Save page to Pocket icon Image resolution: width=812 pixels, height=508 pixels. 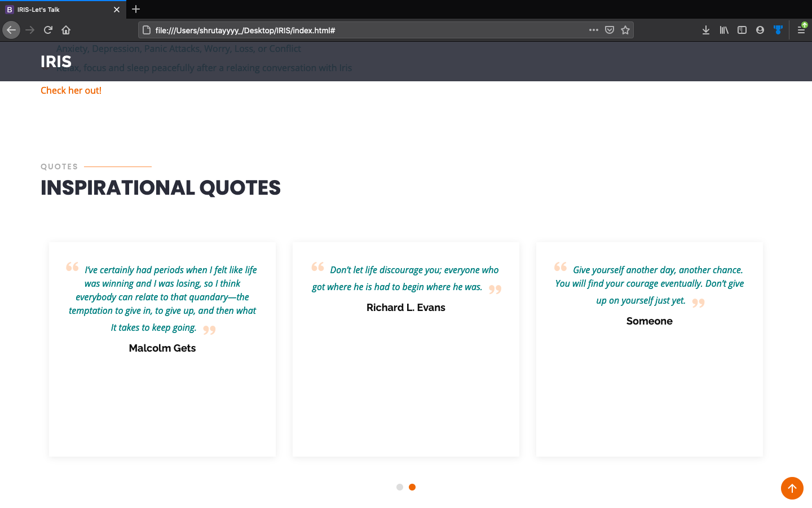click(x=610, y=30)
